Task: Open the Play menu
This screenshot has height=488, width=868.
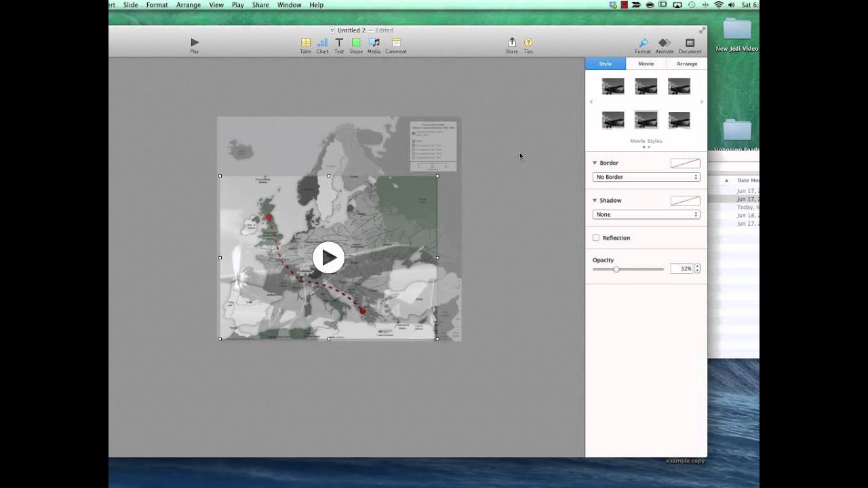Action: [x=238, y=5]
